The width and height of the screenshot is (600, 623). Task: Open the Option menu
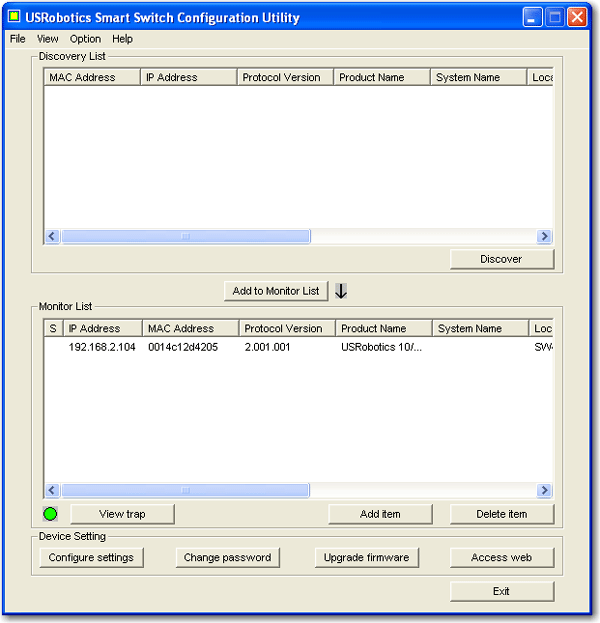[x=85, y=39]
